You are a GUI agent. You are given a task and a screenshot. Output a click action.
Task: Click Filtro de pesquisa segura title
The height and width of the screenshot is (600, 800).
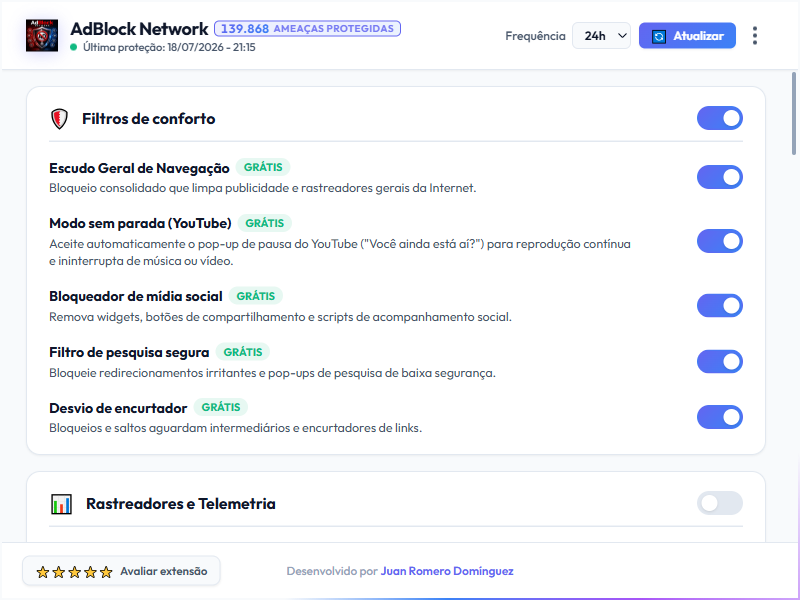point(129,353)
